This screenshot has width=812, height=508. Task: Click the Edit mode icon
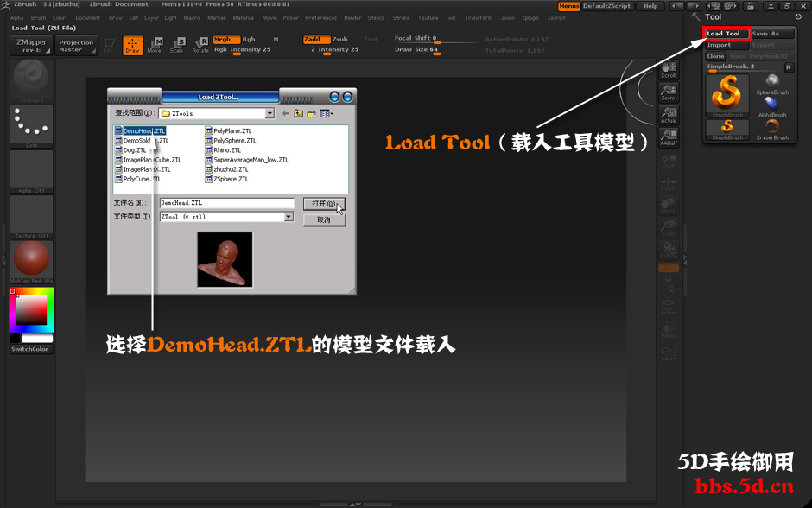point(108,45)
